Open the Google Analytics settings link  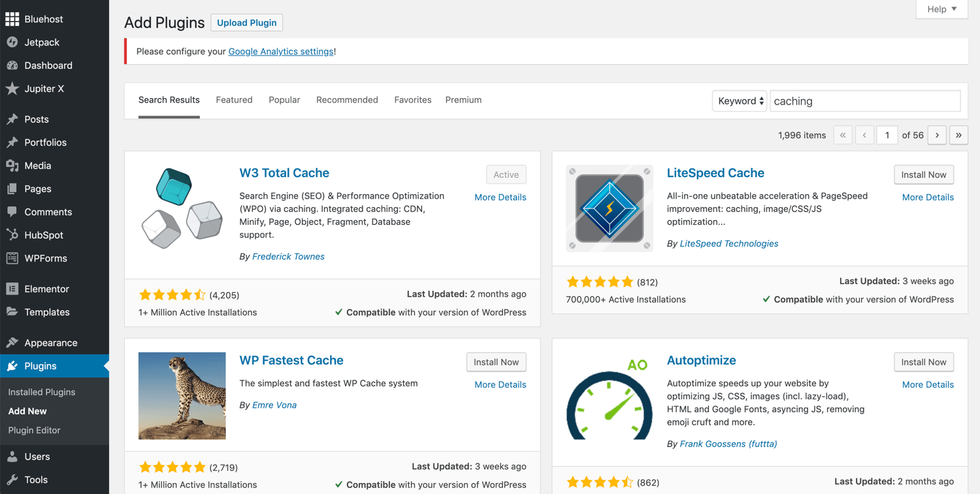point(281,52)
